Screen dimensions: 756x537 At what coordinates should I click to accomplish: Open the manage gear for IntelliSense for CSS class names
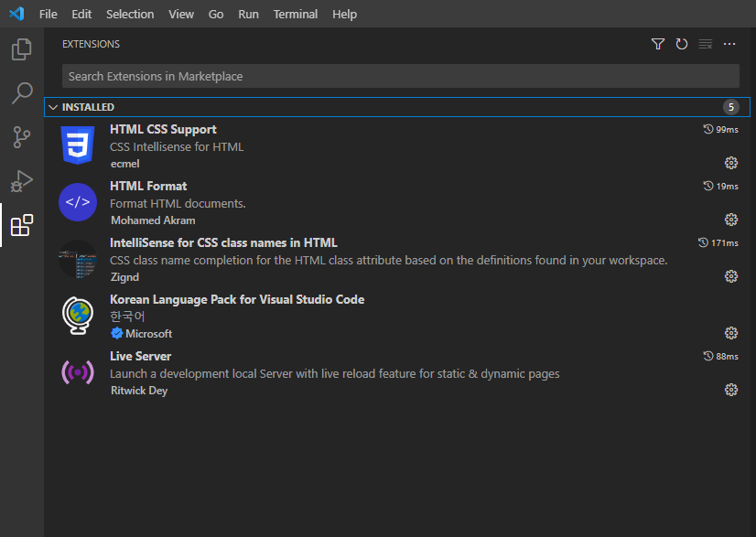tap(731, 276)
